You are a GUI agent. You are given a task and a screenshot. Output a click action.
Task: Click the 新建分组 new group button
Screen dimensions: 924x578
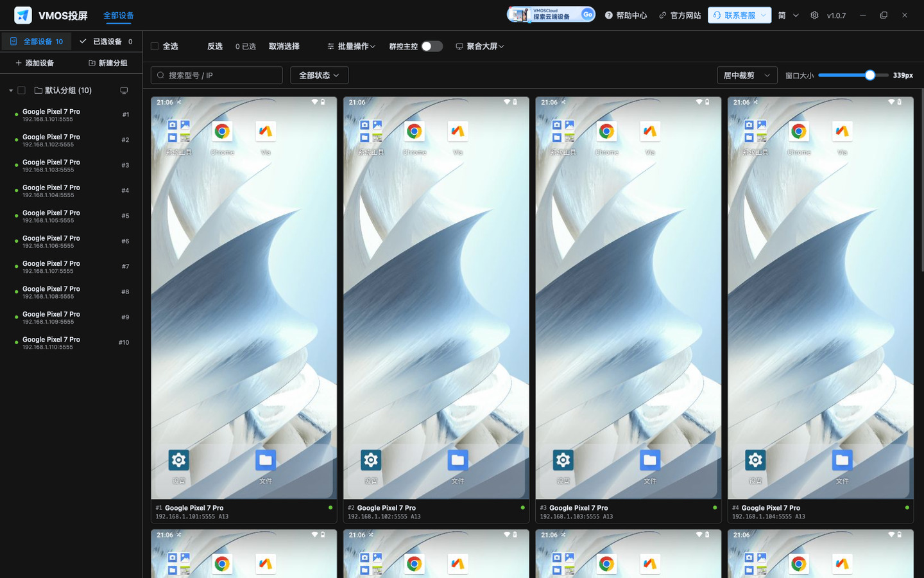(108, 63)
